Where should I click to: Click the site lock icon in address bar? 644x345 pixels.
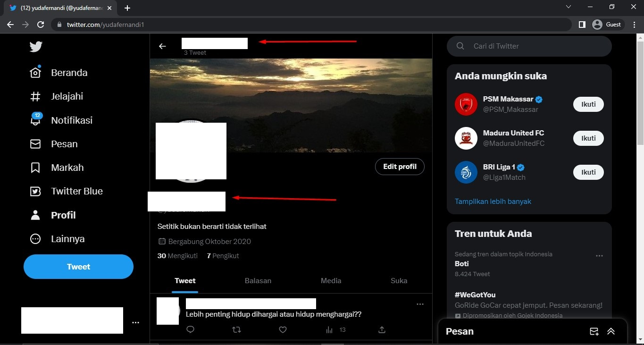(x=59, y=25)
